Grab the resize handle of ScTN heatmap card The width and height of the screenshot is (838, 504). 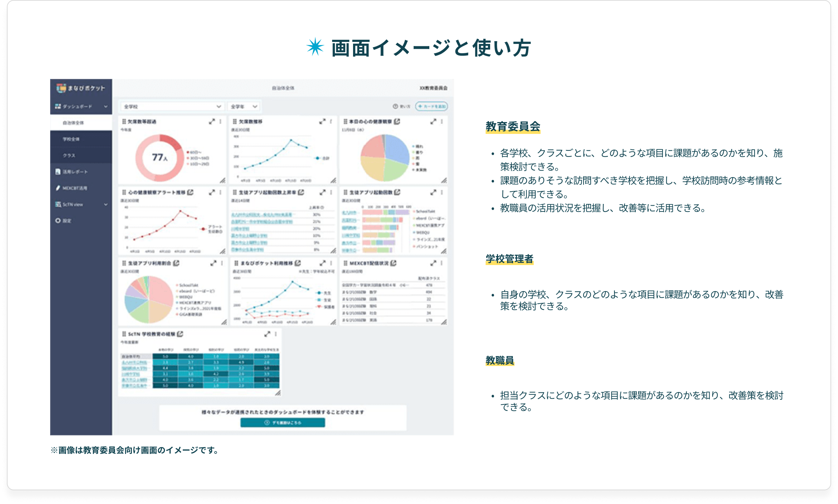(x=278, y=393)
